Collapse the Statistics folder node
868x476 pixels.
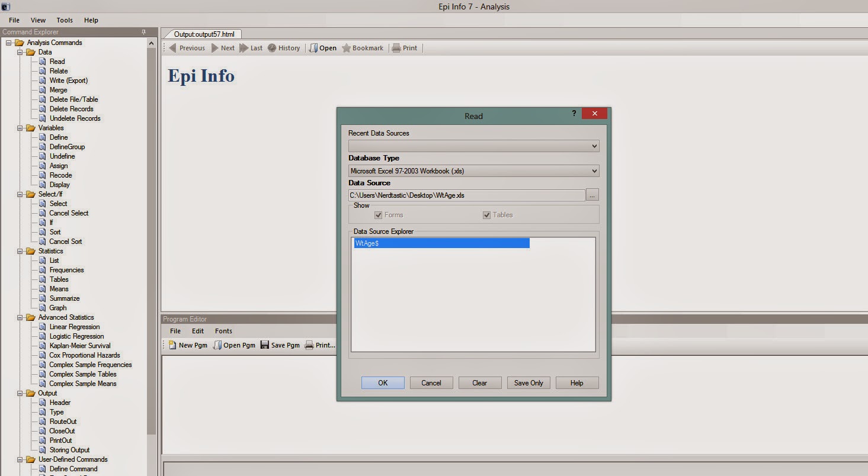coord(20,251)
